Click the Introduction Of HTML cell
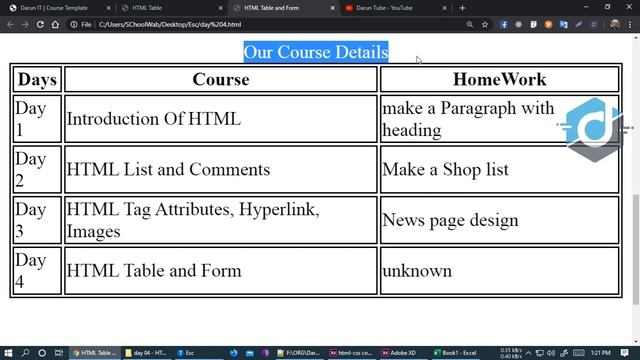The width and height of the screenshot is (640, 360). click(221, 119)
